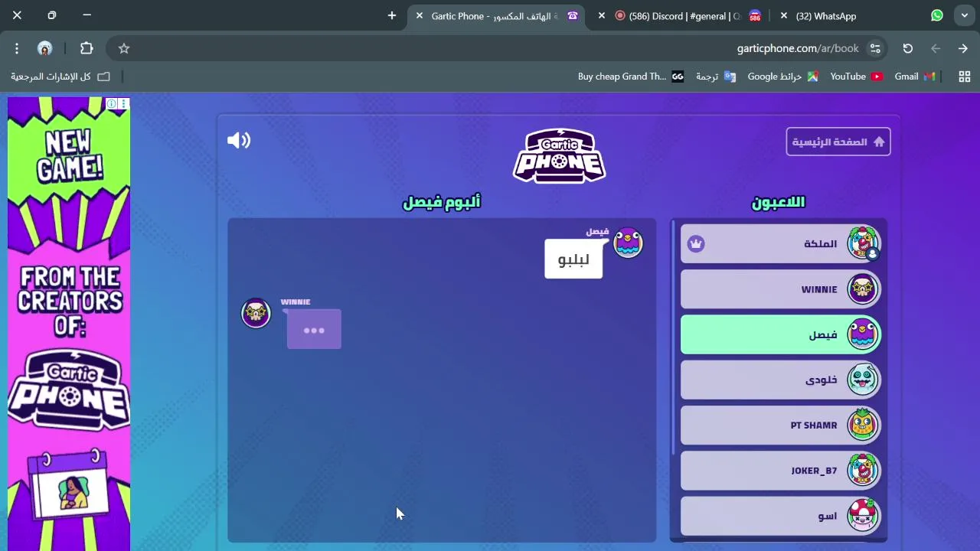The width and height of the screenshot is (980, 551).
Task: Open the ad options icon on the banner
Action: (x=123, y=103)
